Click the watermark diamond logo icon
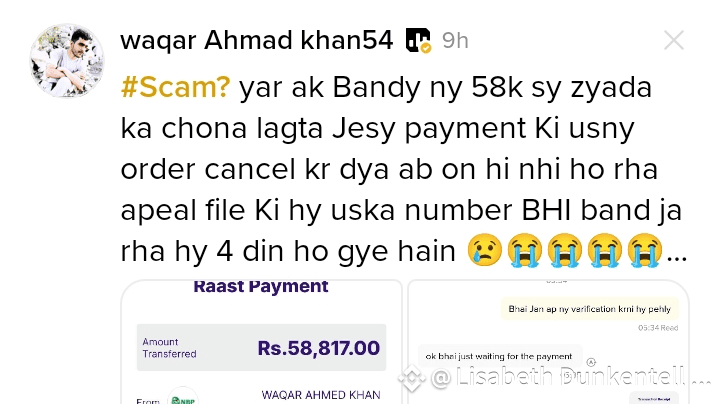This screenshot has width=720, height=404. pos(411,378)
